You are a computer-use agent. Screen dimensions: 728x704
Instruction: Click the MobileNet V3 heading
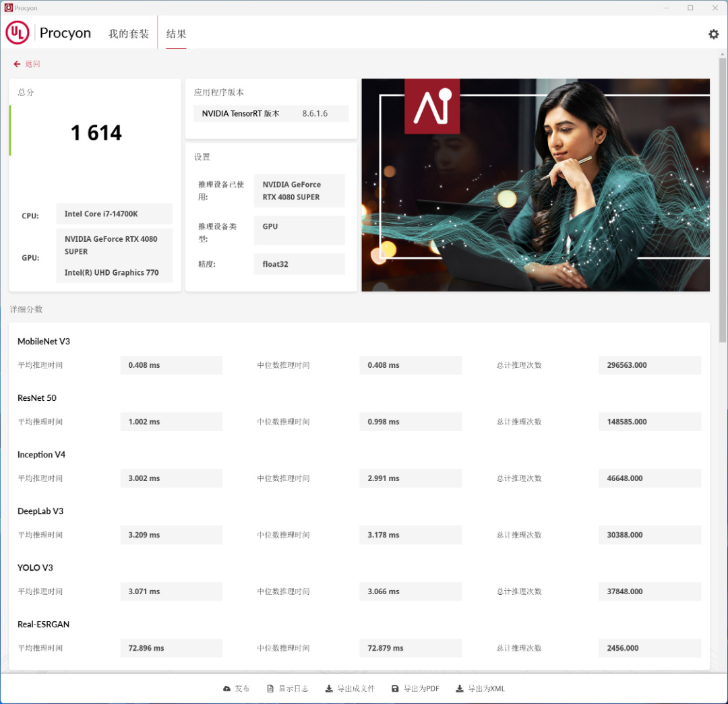pyautogui.click(x=44, y=342)
